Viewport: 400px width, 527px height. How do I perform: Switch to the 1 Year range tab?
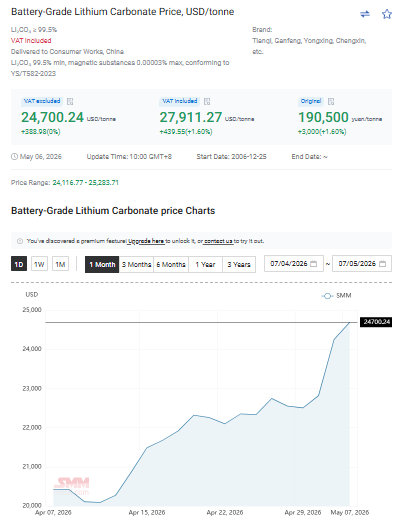(205, 265)
